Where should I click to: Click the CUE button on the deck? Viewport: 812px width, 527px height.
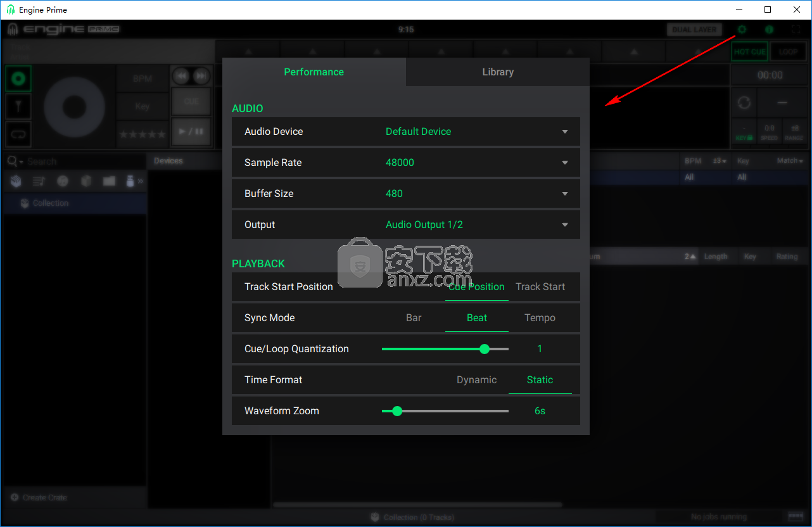191,101
